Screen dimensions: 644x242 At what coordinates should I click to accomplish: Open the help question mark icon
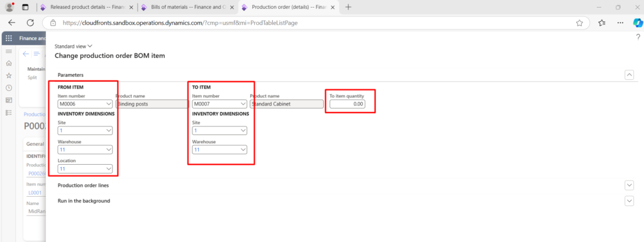(x=638, y=37)
